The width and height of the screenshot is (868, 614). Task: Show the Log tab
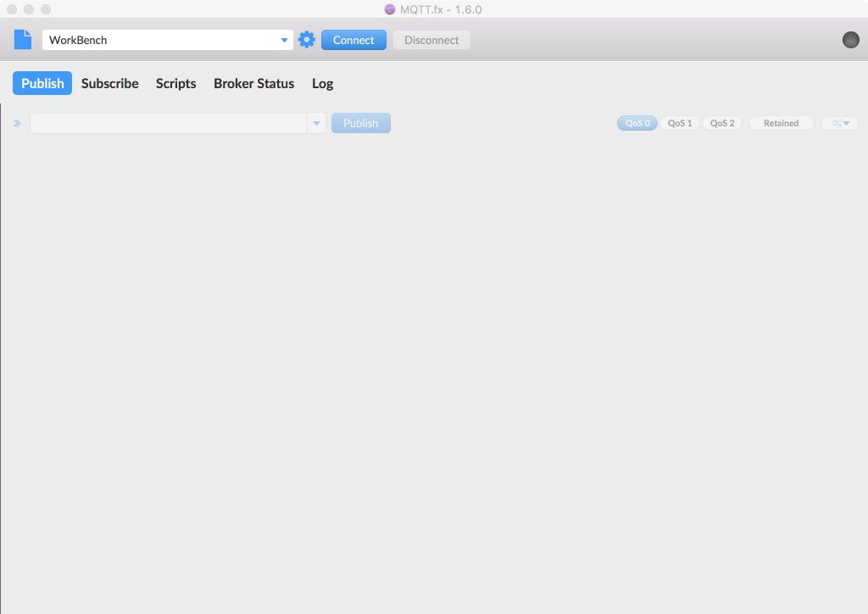click(x=323, y=84)
